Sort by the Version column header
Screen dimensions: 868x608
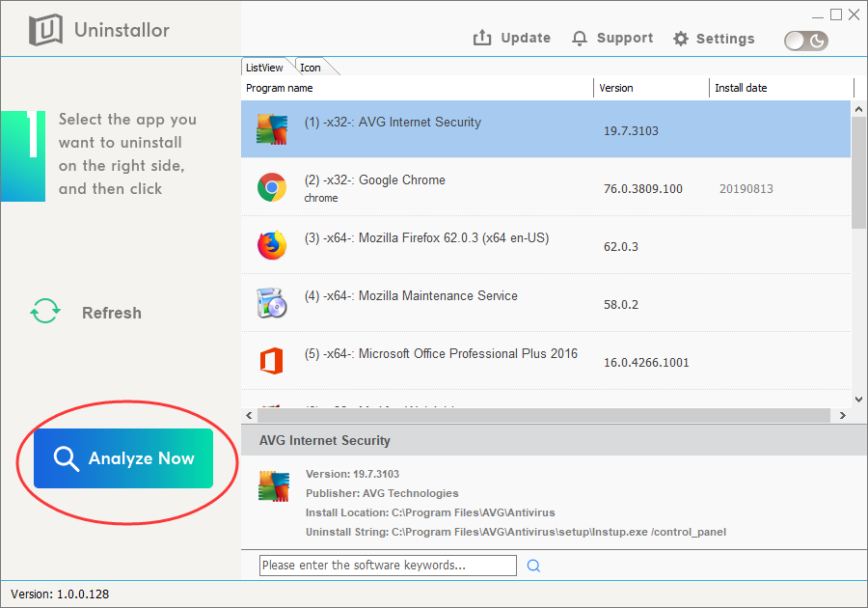tap(652, 88)
